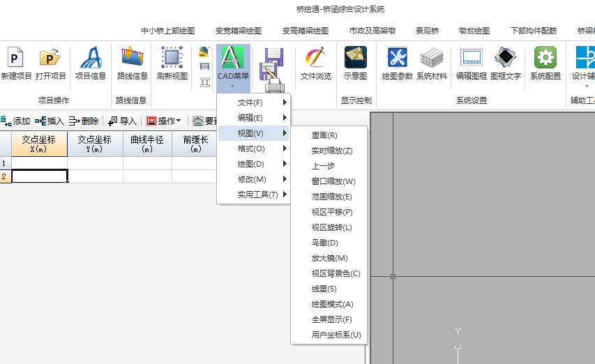Select 范围缩放(E) from view submenu
The height and width of the screenshot is (364, 595).
[331, 197]
